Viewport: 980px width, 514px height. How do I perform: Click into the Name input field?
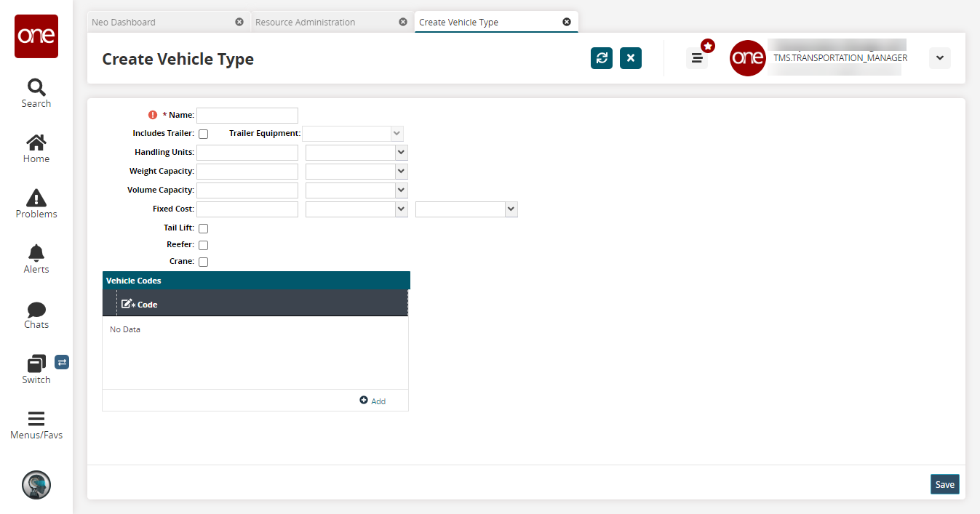click(247, 115)
